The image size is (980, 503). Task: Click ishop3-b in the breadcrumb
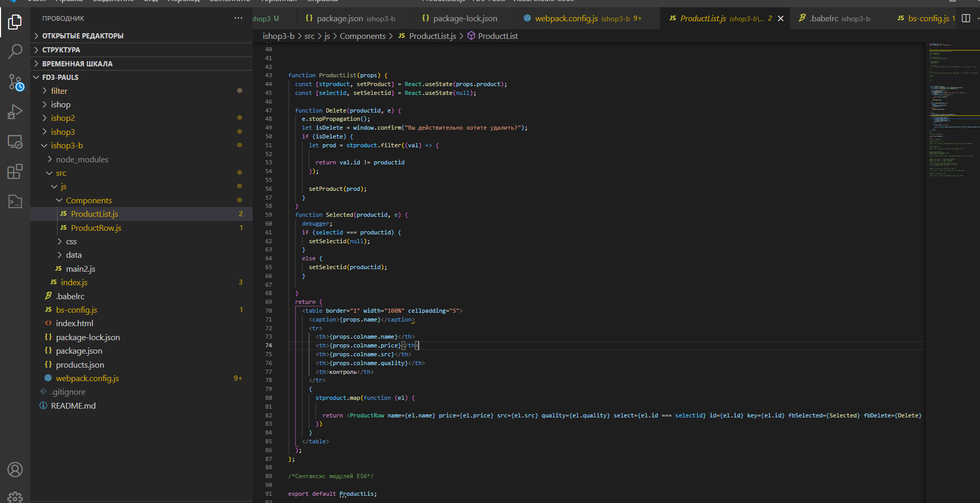[279, 36]
